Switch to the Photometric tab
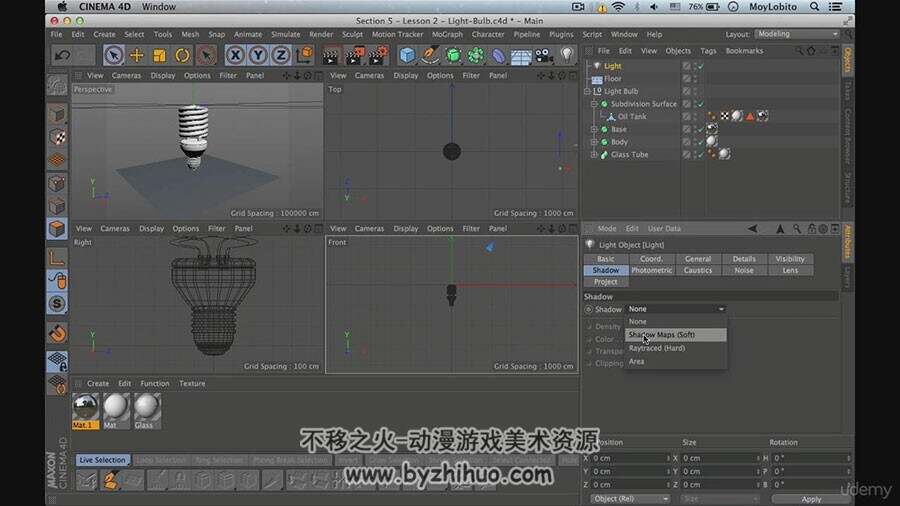 (x=651, y=270)
